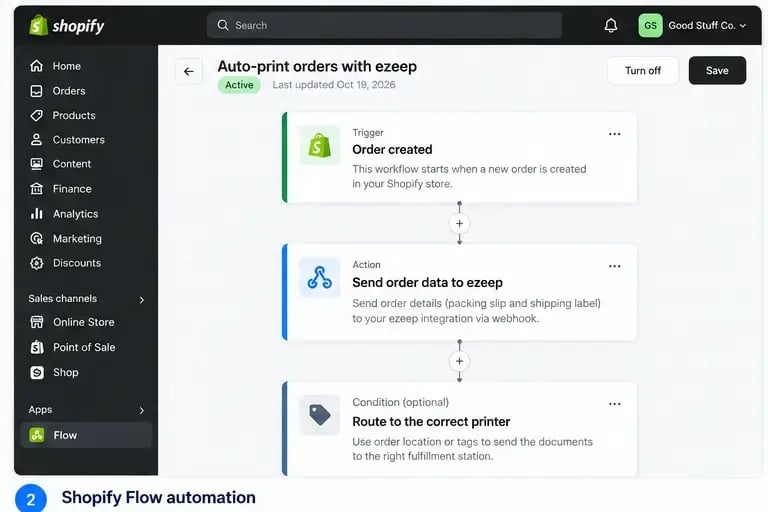Open Products page

point(74,116)
